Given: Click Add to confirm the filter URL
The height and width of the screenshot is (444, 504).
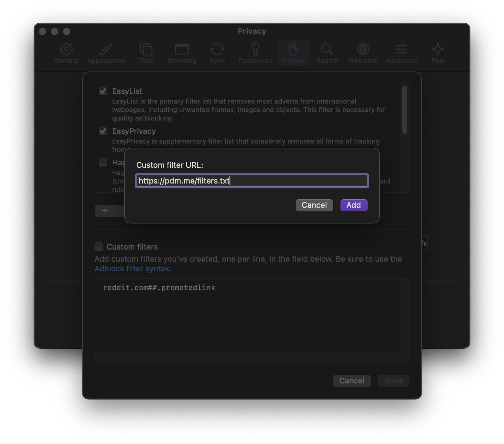Looking at the screenshot, I should (354, 205).
